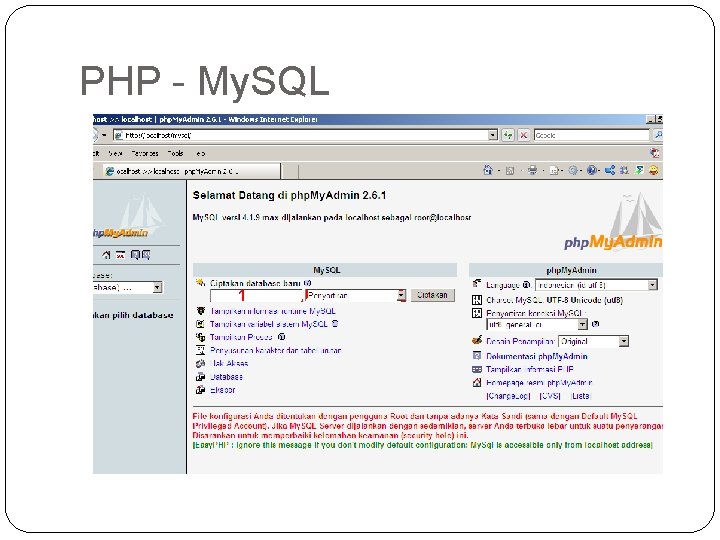Open the ChangeLog link
The width and height of the screenshot is (720, 540).
click(x=508, y=396)
